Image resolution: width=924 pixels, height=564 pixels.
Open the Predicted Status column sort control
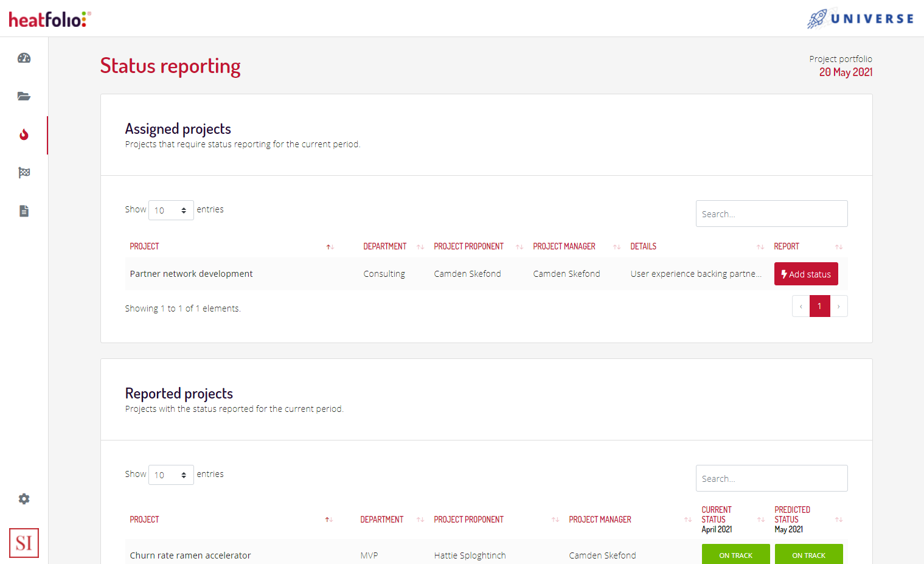point(840,519)
